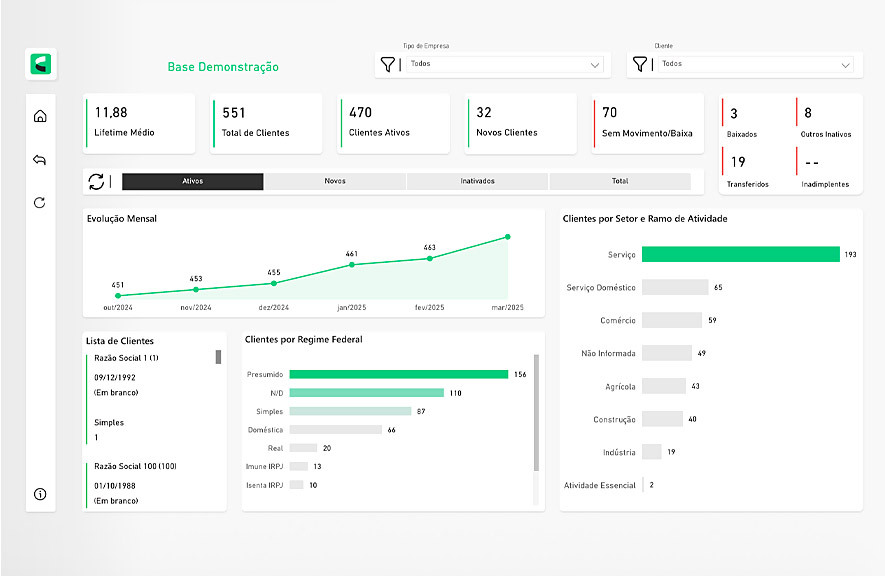Click the back arrow sidebar icon
The height and width of the screenshot is (576, 885).
coord(40,160)
